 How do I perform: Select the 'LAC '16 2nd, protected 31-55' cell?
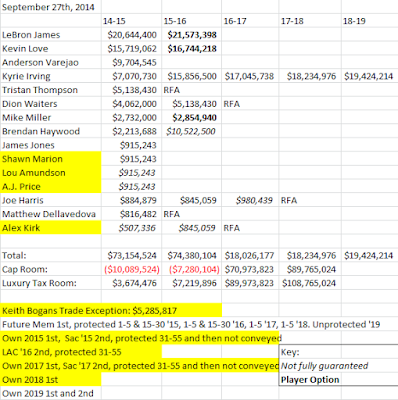pyautogui.click(x=81, y=352)
